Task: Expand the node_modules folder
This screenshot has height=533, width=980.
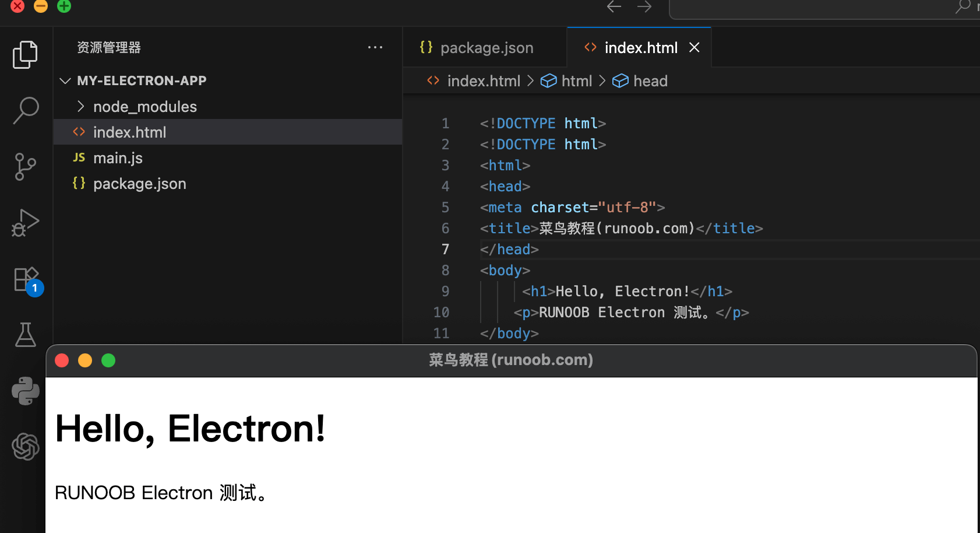Action: tap(144, 107)
